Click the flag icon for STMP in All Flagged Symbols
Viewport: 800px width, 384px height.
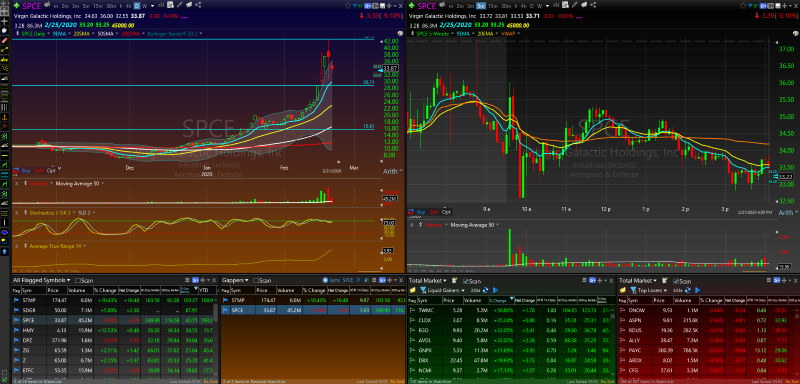point(16,300)
